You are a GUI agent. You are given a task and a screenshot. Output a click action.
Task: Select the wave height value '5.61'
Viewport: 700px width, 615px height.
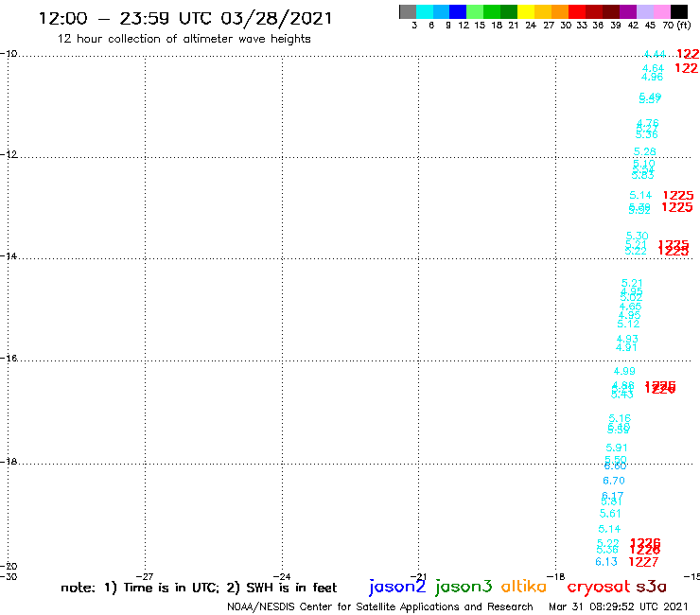point(610,514)
